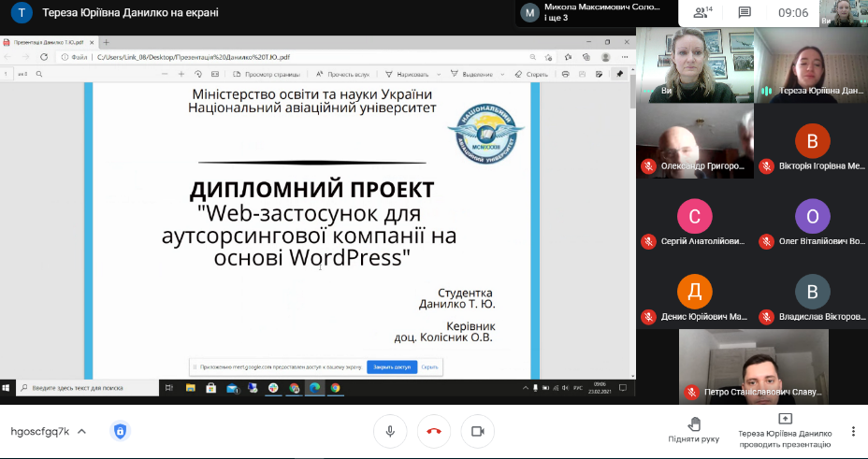The image size is (868, 459).
Task: Open Task View on the Windows taskbar
Action: (x=170, y=388)
